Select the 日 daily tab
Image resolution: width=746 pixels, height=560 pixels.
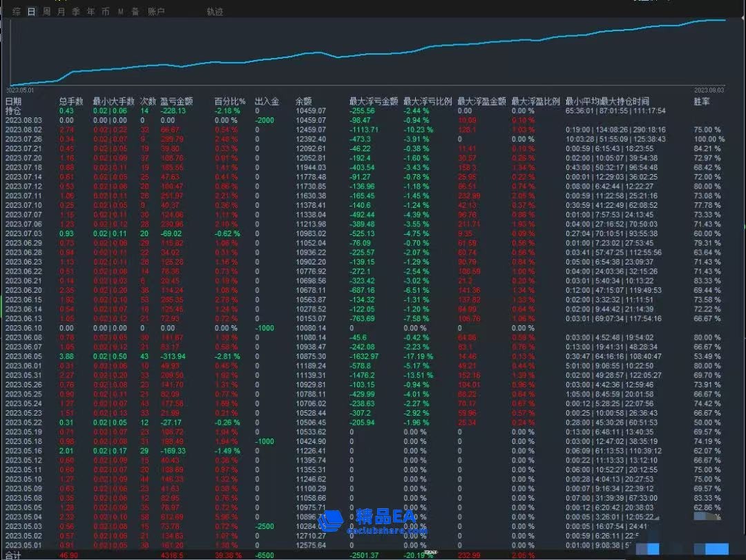31,12
